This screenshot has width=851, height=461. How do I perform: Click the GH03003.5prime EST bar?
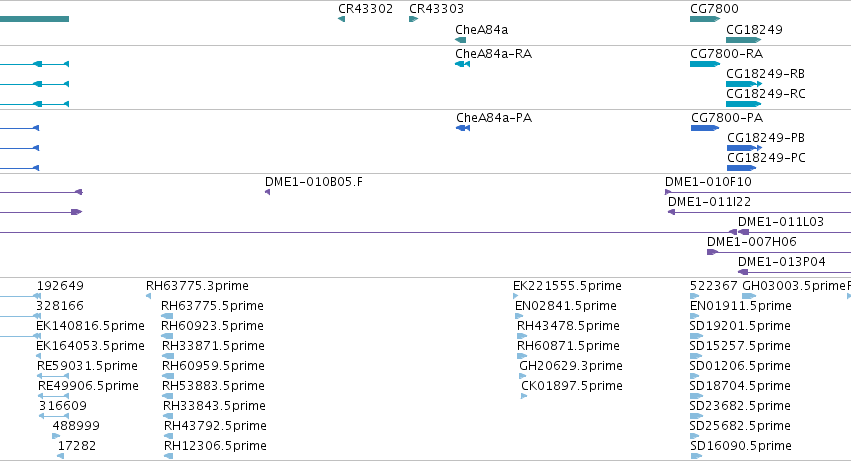pyautogui.click(x=749, y=296)
